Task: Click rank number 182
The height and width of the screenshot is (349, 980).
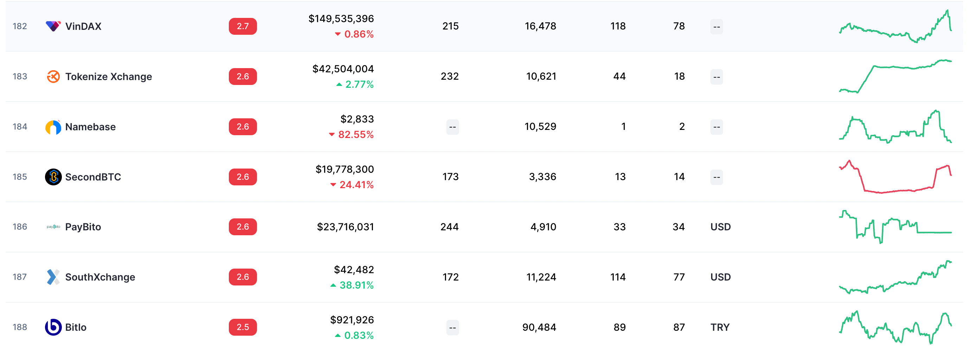Action: (20, 26)
